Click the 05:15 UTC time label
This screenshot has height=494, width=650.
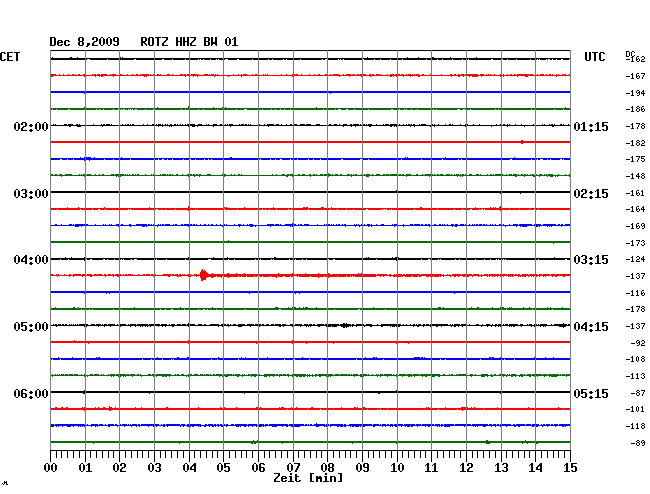coord(591,393)
